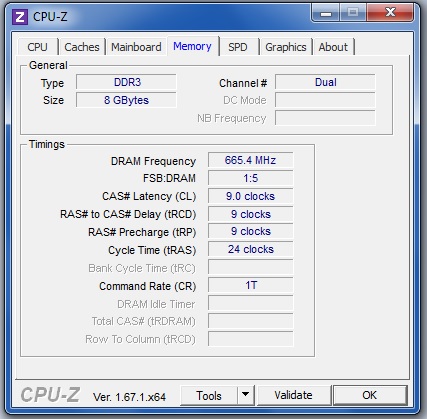
Task: Select the Command Rate value 1T
Action: (251, 285)
